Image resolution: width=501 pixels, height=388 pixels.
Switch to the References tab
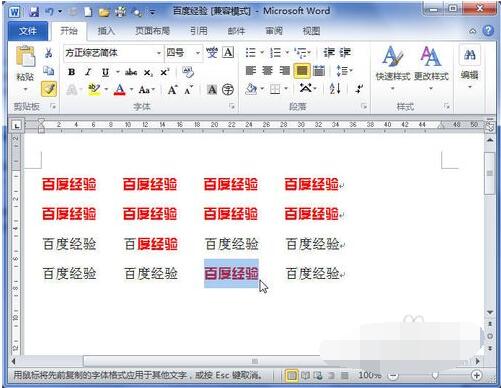[199, 31]
